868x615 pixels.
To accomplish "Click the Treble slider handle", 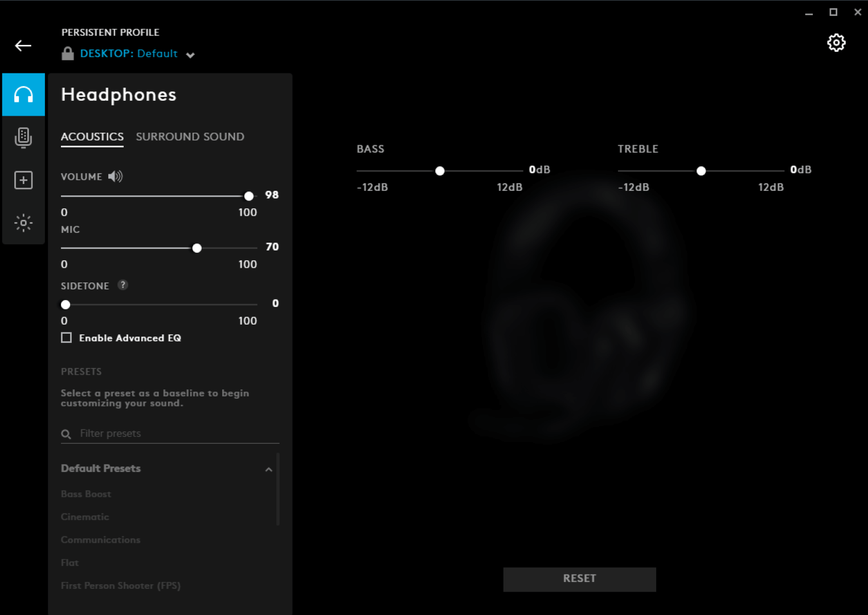I will (701, 171).
